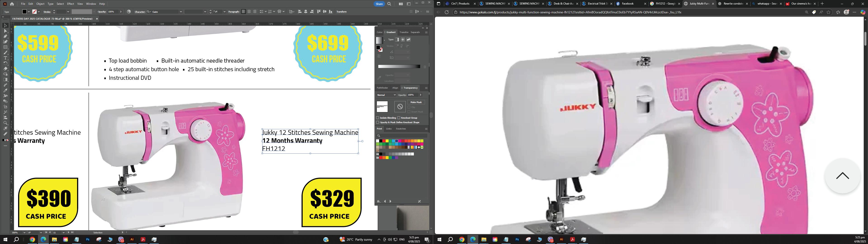Open the Normal blending mode dropdown
Screen dimensions: 868x244
386,95
